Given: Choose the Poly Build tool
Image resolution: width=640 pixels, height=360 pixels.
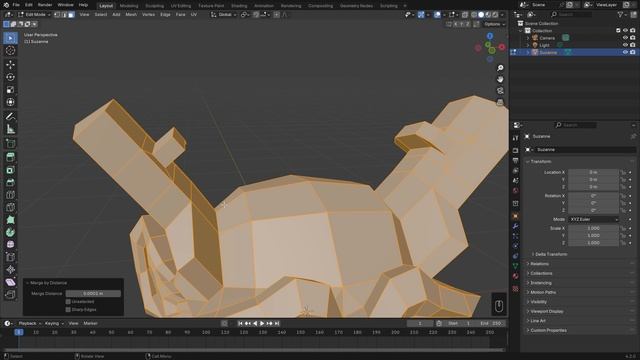Looking at the screenshot, I should 11,220.
